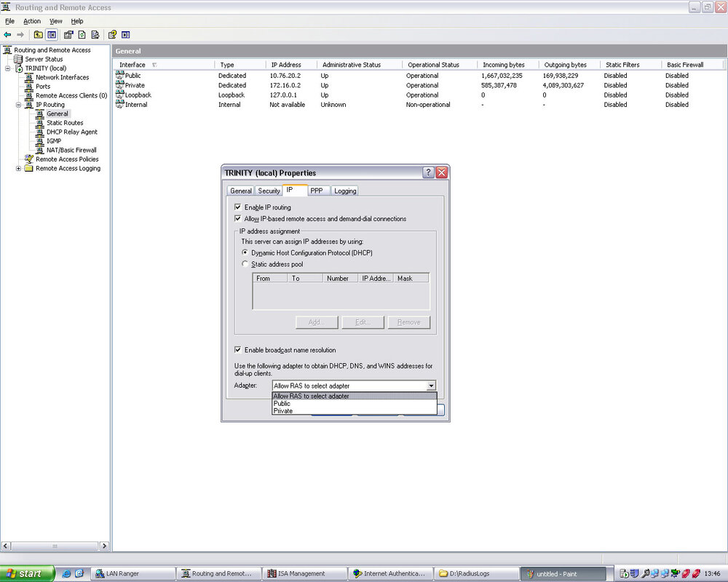Click the Show/Hide Action Pane toolbar icon
This screenshot has height=582, width=728.
(126, 35)
